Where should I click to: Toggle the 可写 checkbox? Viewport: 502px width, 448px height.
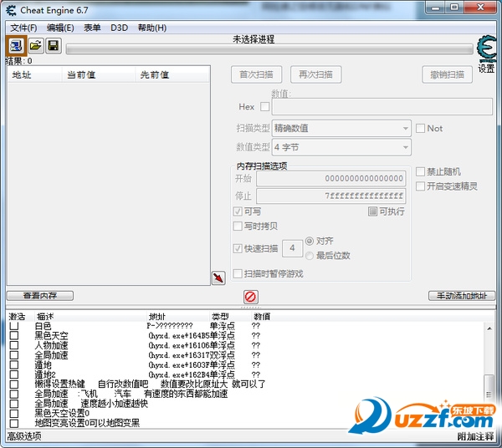coord(238,211)
